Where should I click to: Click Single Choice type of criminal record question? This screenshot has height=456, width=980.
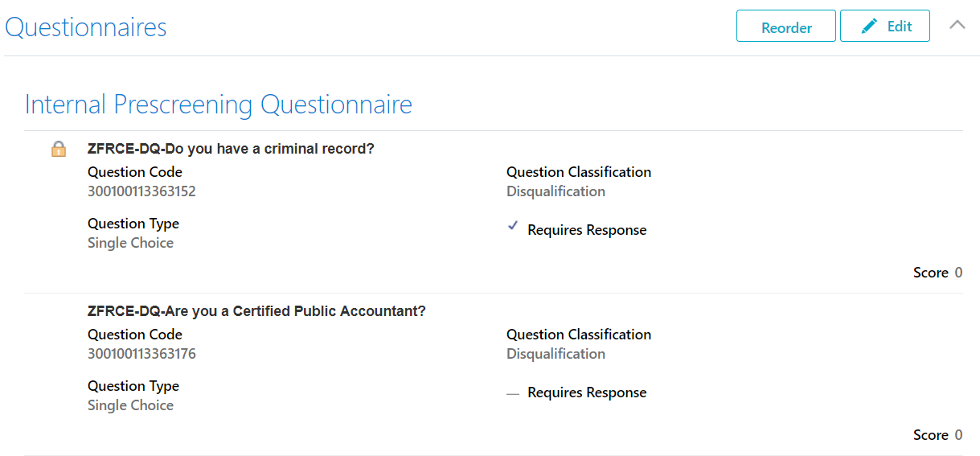(x=130, y=243)
